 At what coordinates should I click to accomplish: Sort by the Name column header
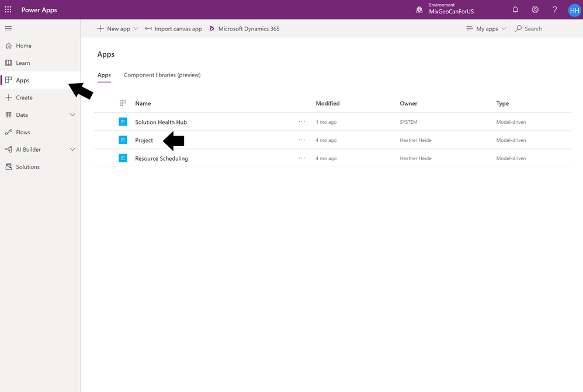coord(143,103)
